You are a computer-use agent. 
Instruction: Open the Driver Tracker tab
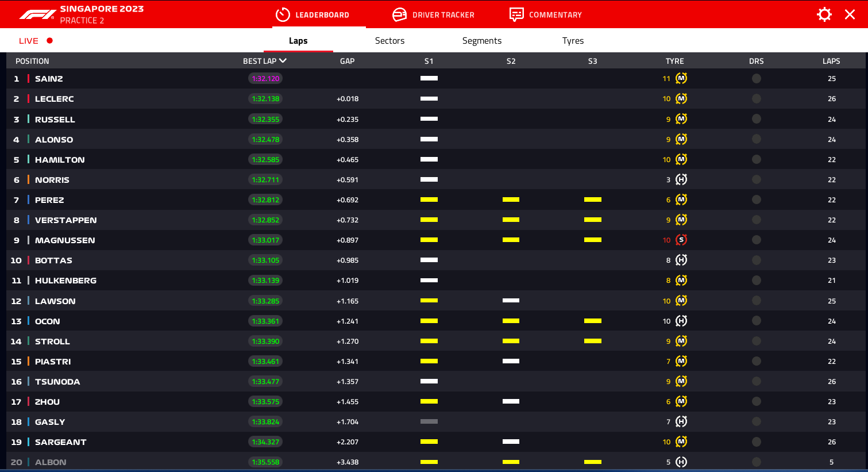point(433,15)
